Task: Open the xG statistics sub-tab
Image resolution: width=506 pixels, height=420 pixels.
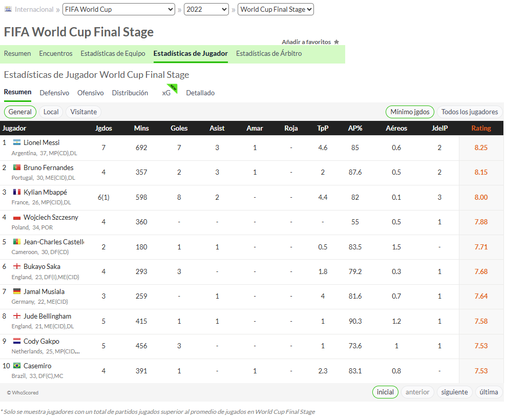Action: (166, 93)
